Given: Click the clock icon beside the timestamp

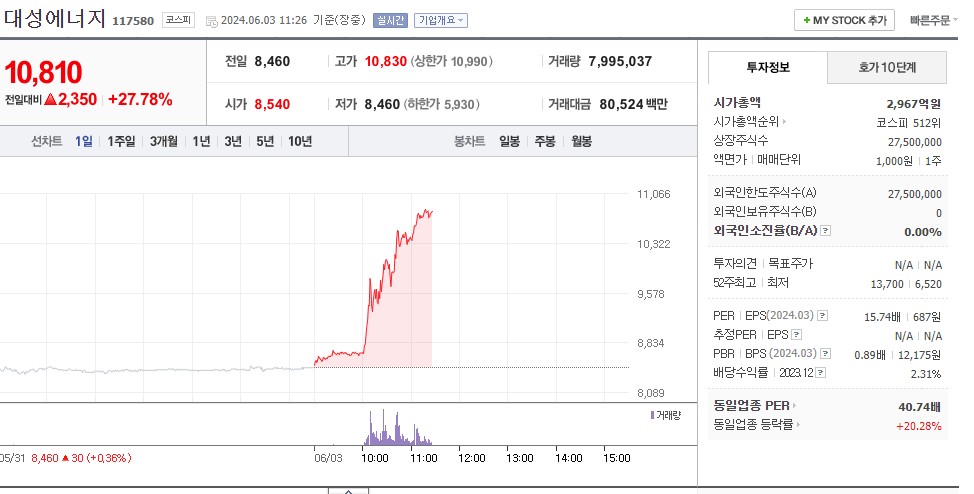Looking at the screenshot, I should tap(211, 21).
